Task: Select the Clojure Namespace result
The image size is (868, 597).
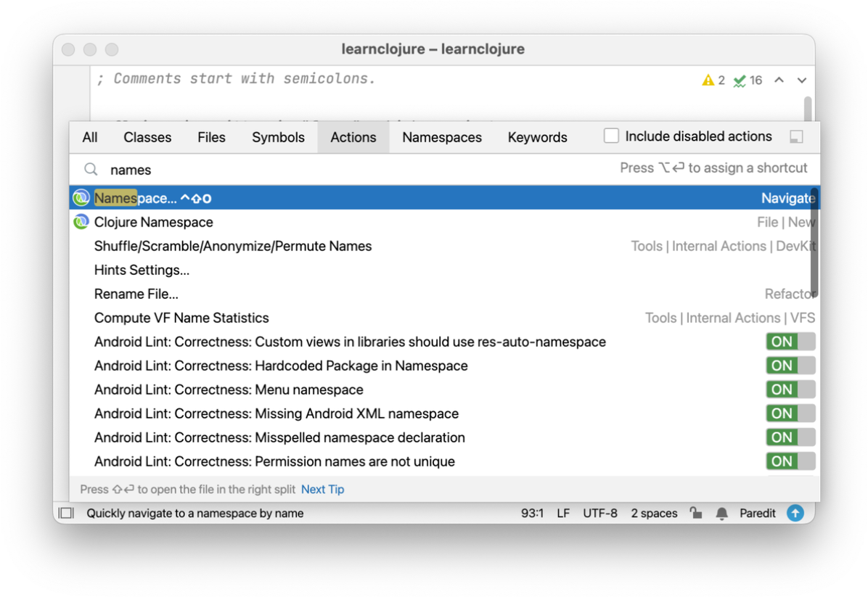Action: pos(444,222)
